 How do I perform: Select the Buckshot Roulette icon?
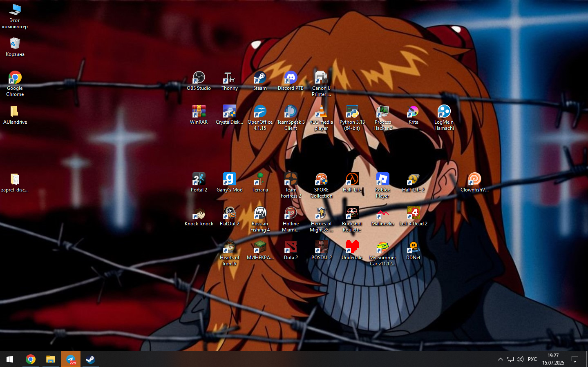click(x=352, y=219)
